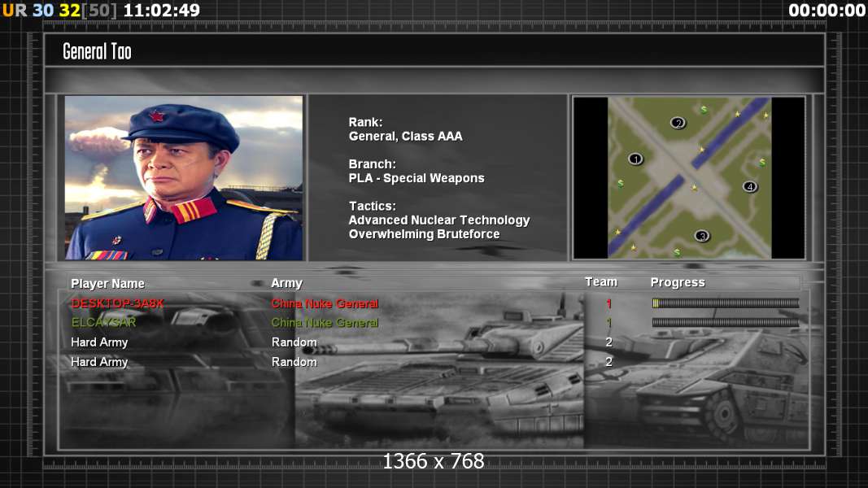The height and width of the screenshot is (488, 868).
Task: Click start position marker 4 on map
Action: point(749,186)
